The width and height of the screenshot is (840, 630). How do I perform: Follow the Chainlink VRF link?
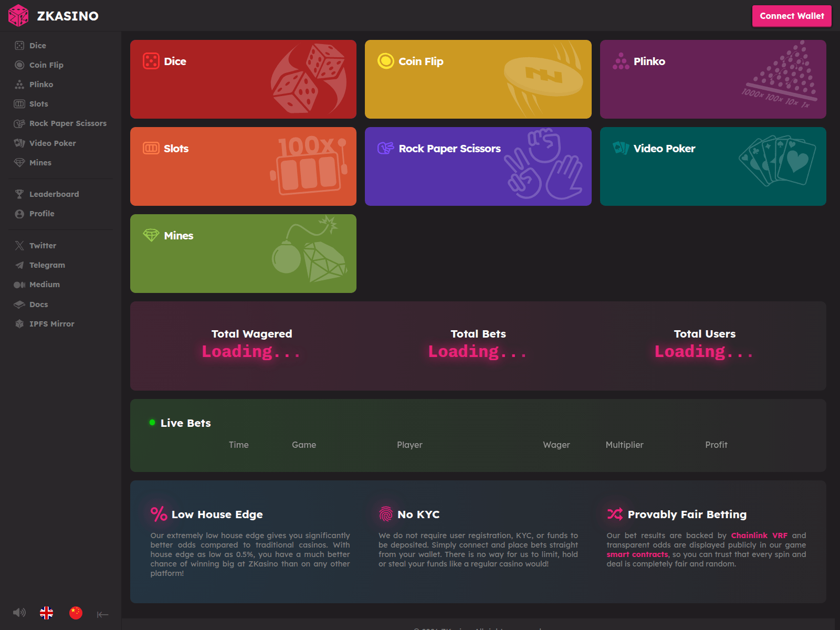759,535
